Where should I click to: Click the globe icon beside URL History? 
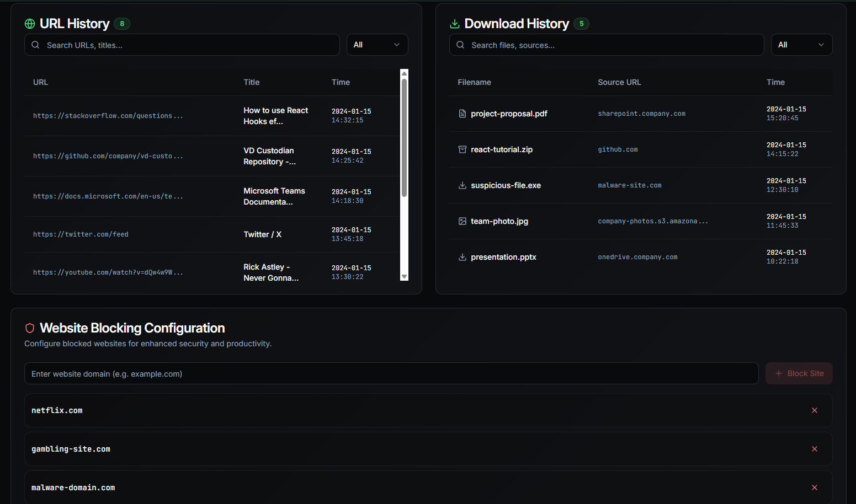pyautogui.click(x=30, y=24)
